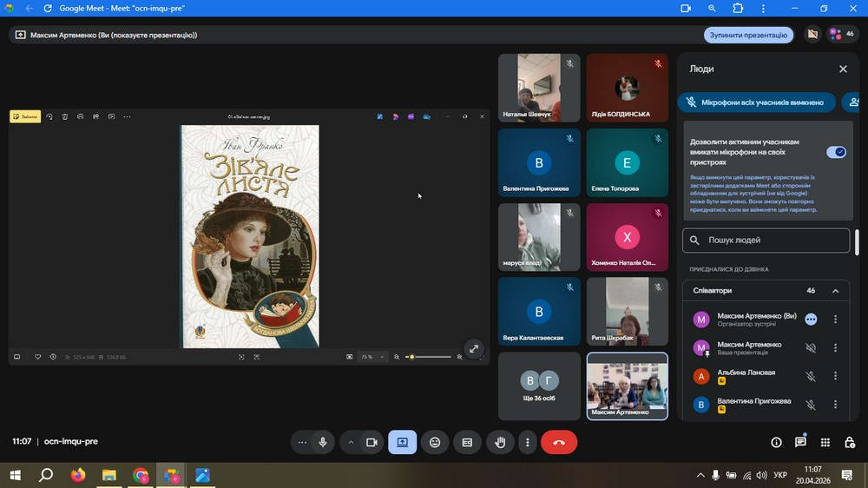Turn on captions in the call bar

tap(467, 442)
